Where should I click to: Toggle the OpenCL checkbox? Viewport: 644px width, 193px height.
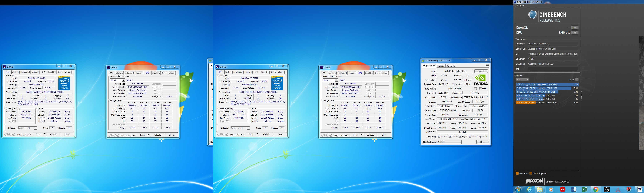coord(439,137)
